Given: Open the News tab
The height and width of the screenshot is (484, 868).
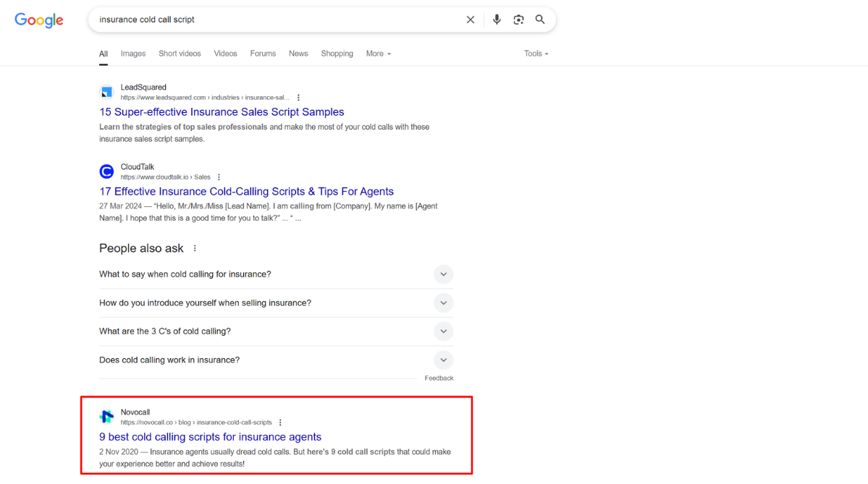Looking at the screenshot, I should (x=298, y=54).
